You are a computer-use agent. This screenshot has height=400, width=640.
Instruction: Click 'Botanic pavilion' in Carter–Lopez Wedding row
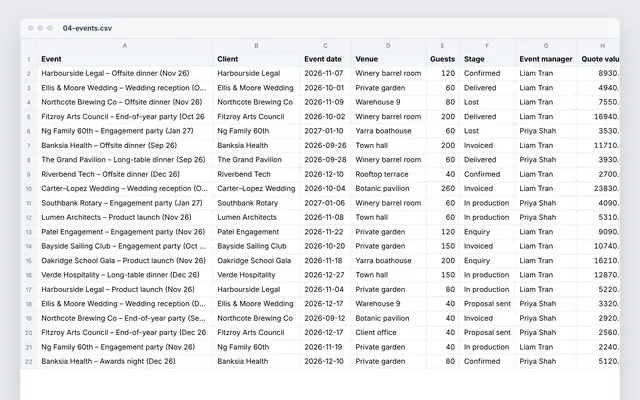tap(388, 189)
